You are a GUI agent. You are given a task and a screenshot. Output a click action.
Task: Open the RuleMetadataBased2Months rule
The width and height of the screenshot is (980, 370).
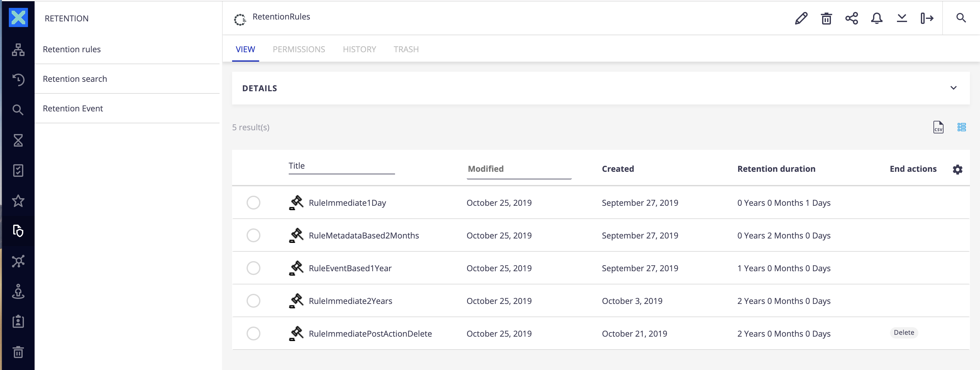pyautogui.click(x=363, y=236)
